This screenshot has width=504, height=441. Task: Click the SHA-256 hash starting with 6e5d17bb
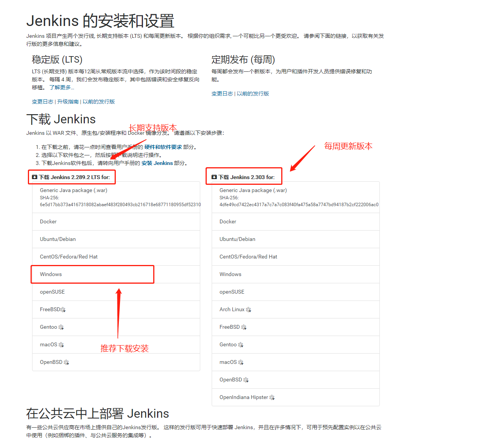pyautogui.click(x=120, y=205)
